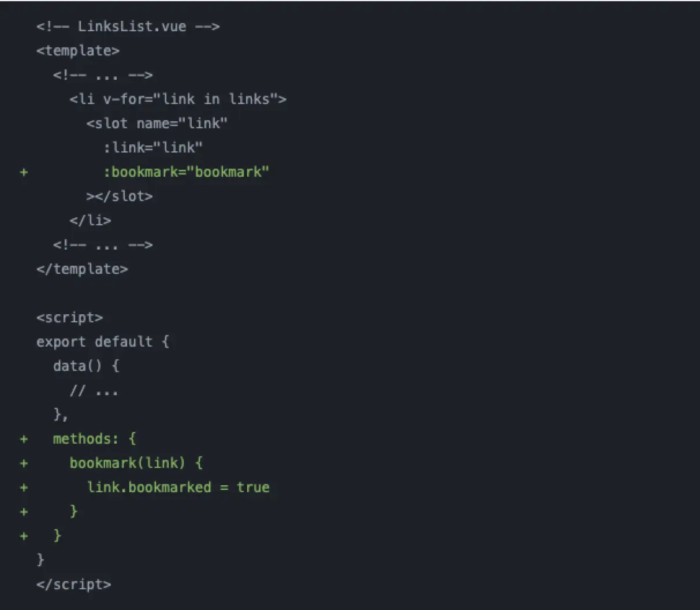
Task: Click the added :bookmark="bookmark" attribute
Action: point(186,172)
